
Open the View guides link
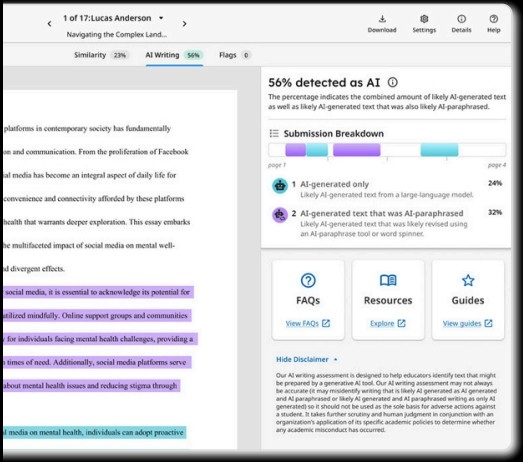[x=467, y=323]
